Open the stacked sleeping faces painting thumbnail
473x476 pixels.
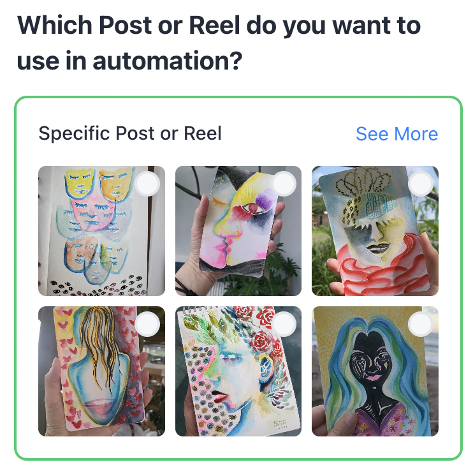point(101,231)
